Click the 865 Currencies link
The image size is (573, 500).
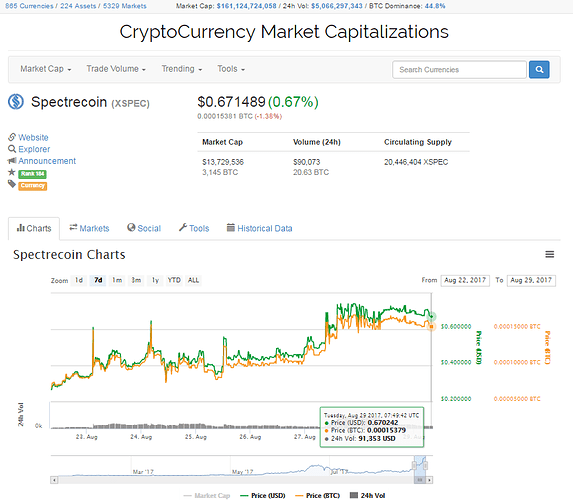click(x=29, y=6)
